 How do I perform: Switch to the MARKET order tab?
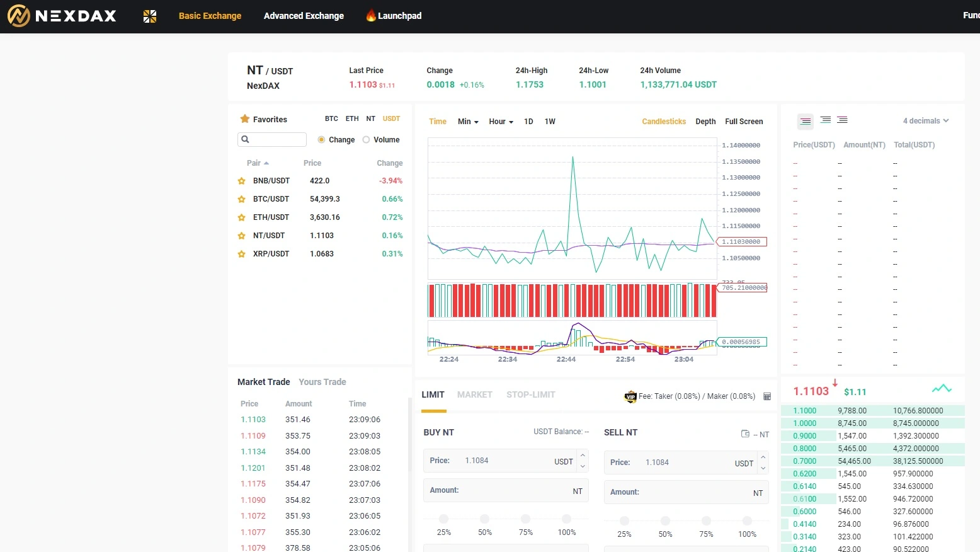474,394
